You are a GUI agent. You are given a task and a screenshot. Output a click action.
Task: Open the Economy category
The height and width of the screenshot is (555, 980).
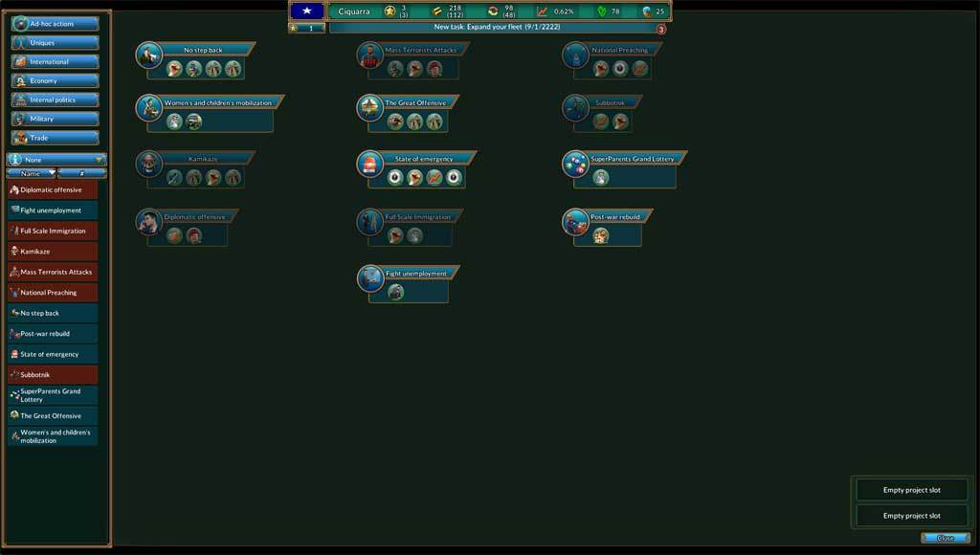(55, 80)
